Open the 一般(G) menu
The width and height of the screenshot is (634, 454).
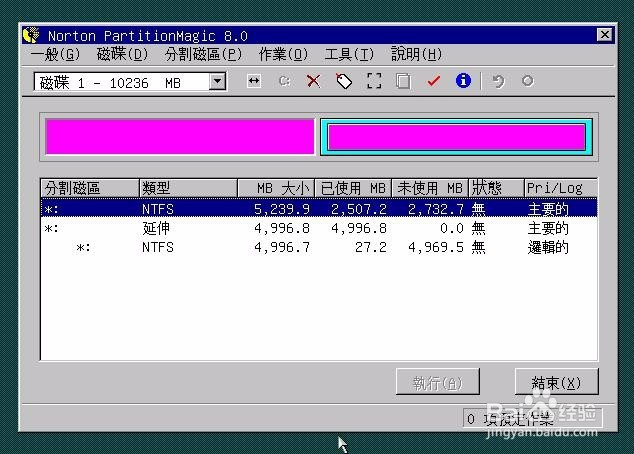[55, 54]
